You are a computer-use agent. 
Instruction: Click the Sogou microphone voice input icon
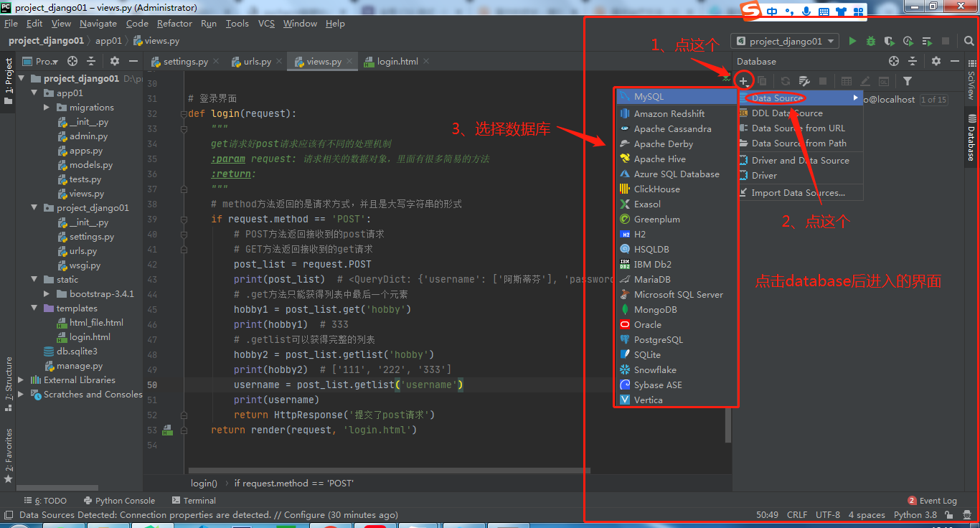(806, 11)
